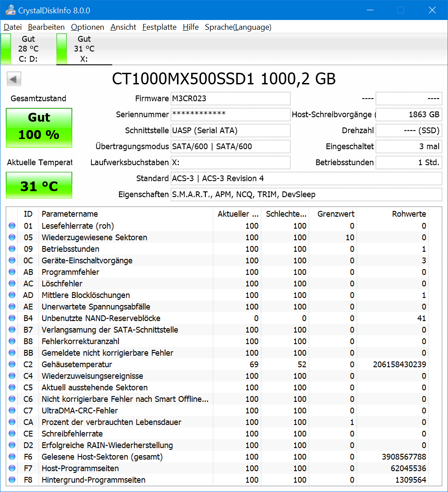Image resolution: width=448 pixels, height=492 pixels.
Task: Click the Parametername column header
Action: click(126, 214)
